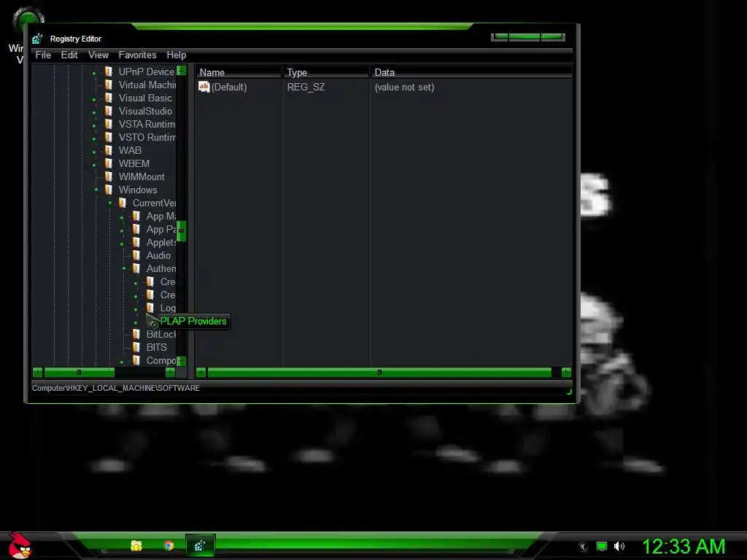Select the Windows key folder icon

(109, 190)
